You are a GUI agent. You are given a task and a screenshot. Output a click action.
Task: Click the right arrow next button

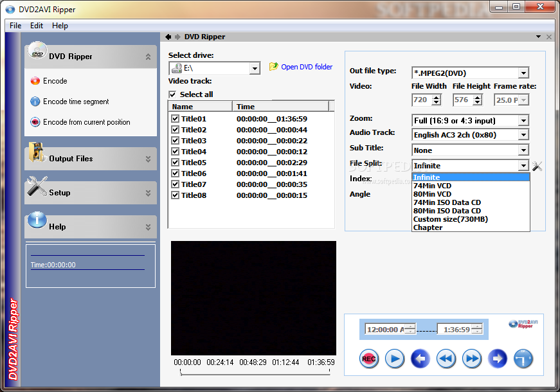498,359
